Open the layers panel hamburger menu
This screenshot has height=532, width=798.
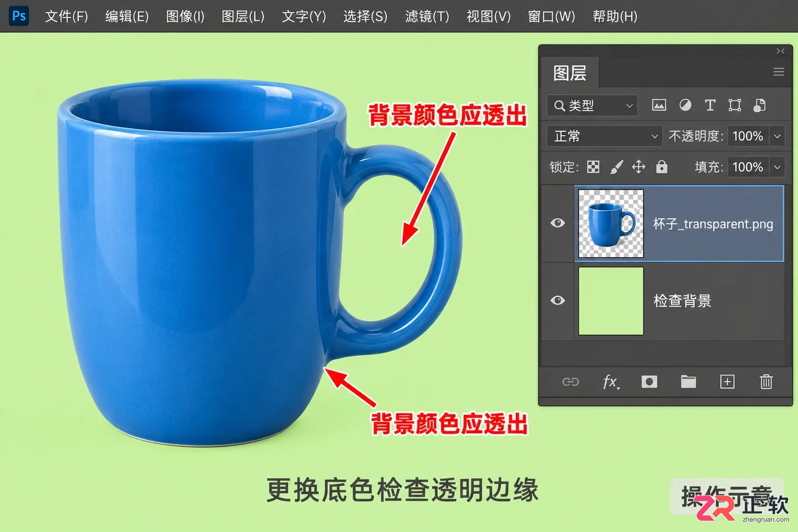point(779,72)
